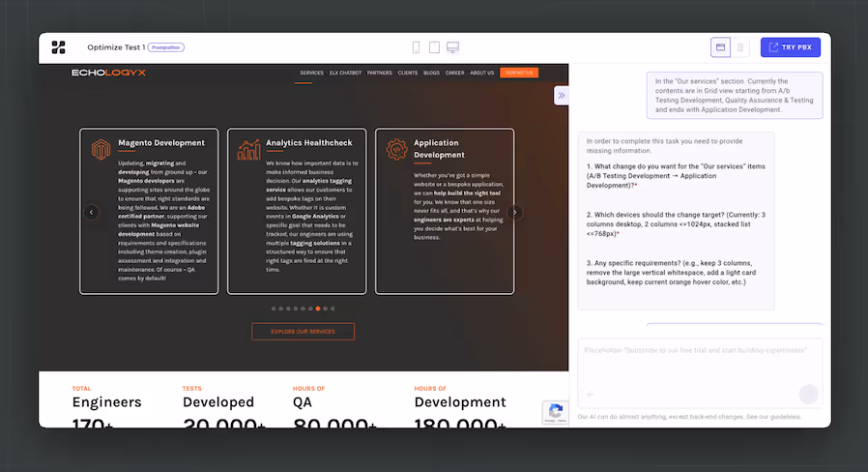The width and height of the screenshot is (868, 472).
Task: Click the reCAPTCHA badge
Action: pyautogui.click(x=555, y=413)
